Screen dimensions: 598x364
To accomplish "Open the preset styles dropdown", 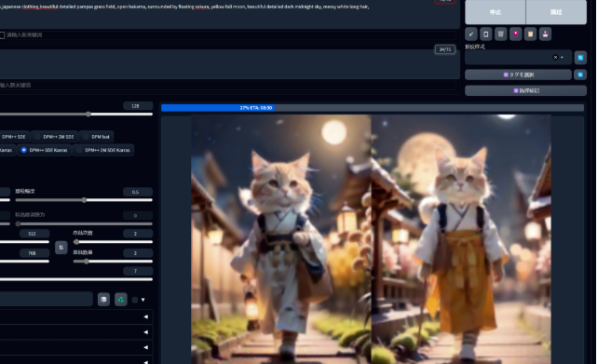I will click(x=518, y=58).
